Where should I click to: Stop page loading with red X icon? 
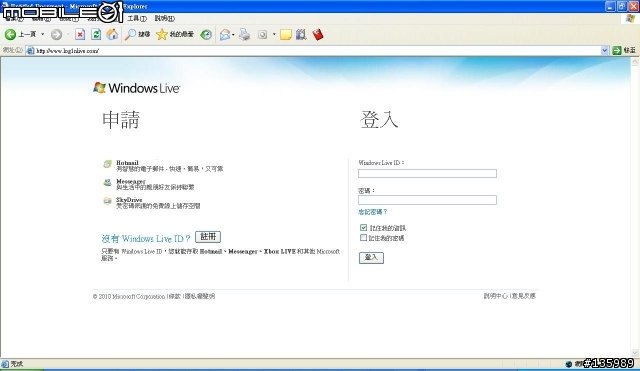point(80,35)
